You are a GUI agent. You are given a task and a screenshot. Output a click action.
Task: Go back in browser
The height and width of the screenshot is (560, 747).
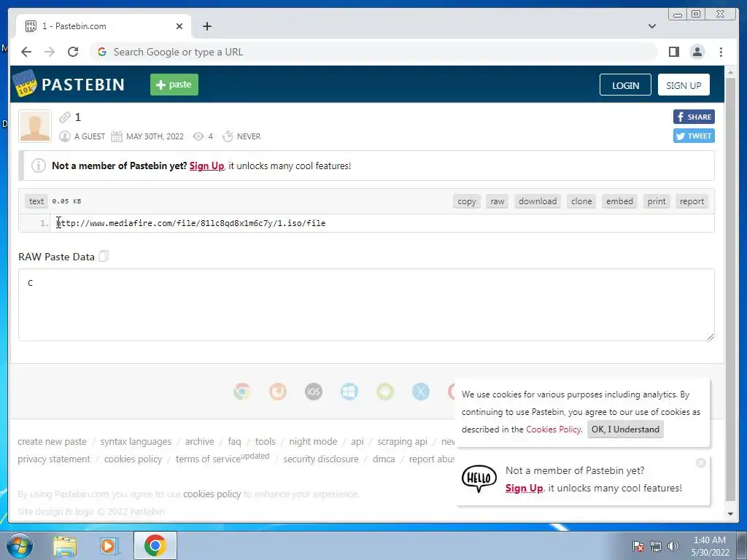click(26, 52)
